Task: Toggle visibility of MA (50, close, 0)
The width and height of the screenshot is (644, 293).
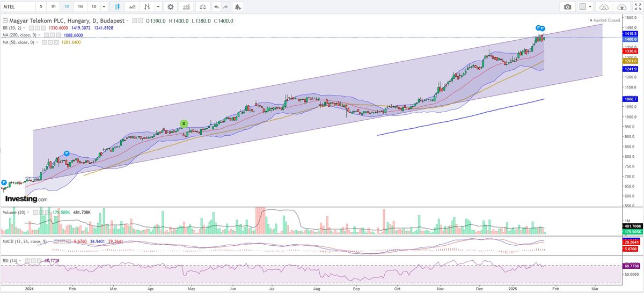Action: [x=44, y=42]
